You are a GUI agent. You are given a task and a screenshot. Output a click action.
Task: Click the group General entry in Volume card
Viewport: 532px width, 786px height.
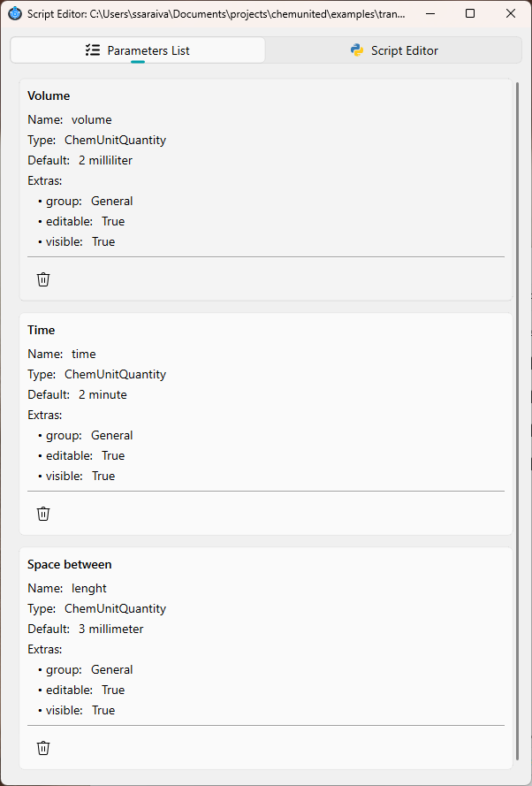[86, 201]
